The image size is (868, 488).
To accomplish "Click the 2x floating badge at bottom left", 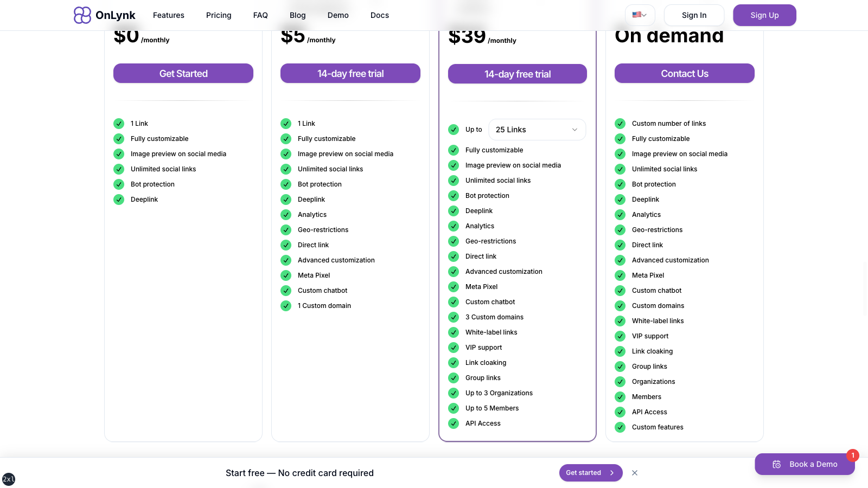I will (x=9, y=479).
